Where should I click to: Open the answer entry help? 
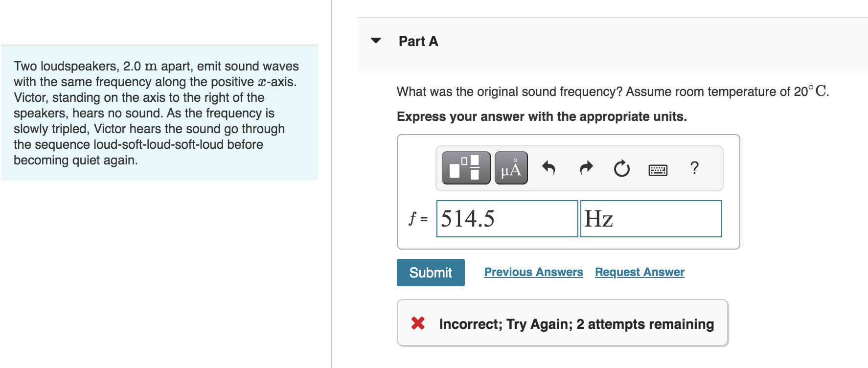[694, 168]
